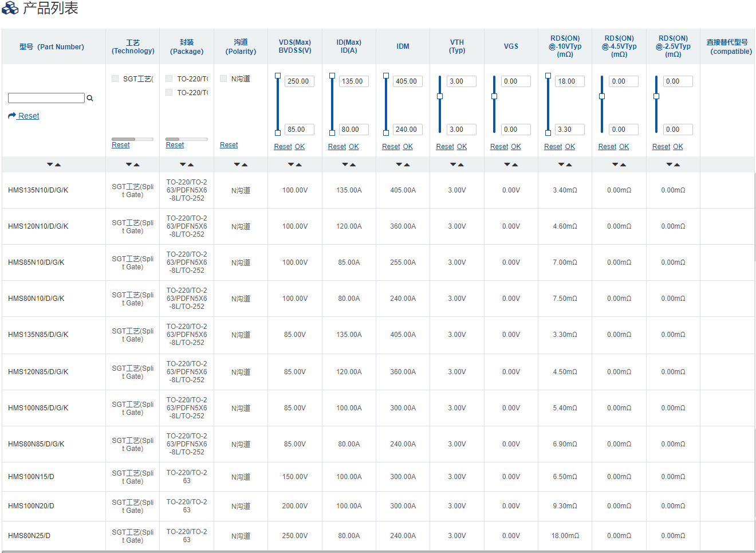Click OK under the VDS(Max) filter
Screen dimensions: 756x553
point(300,147)
